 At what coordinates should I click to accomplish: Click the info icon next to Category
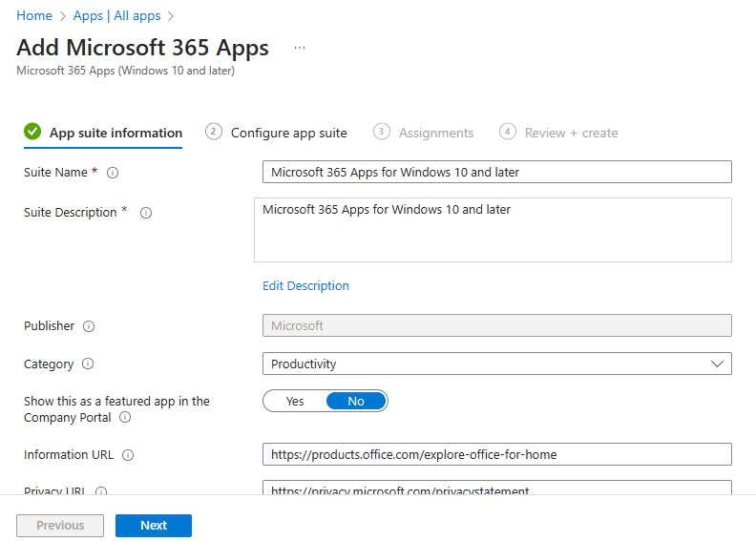(x=88, y=364)
